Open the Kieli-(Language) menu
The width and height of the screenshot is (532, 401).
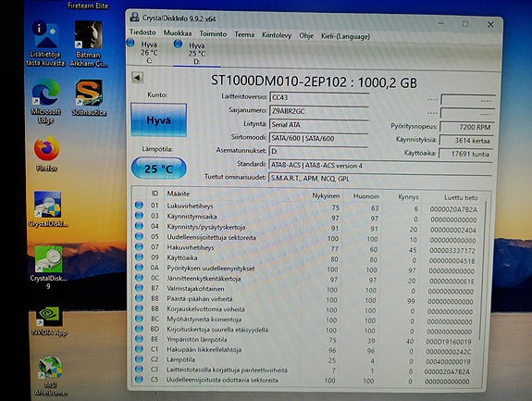[x=345, y=36]
